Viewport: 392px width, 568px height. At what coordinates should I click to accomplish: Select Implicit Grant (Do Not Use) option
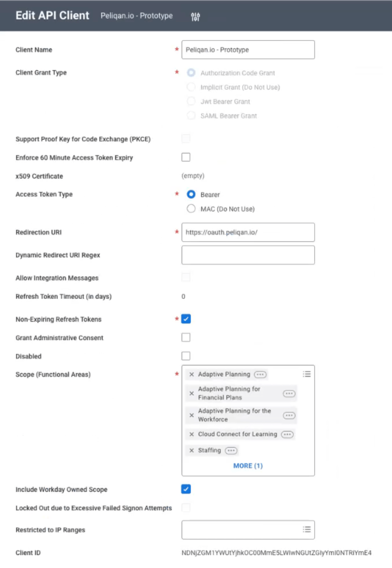[191, 87]
